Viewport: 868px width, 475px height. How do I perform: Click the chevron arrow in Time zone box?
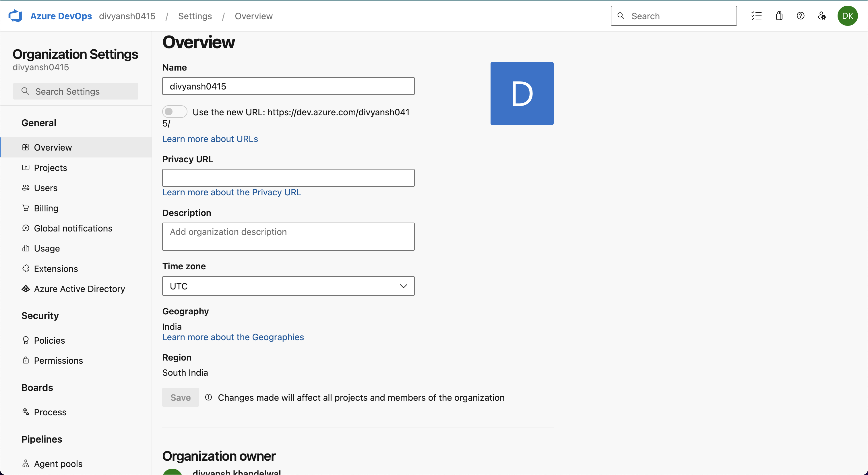(403, 286)
